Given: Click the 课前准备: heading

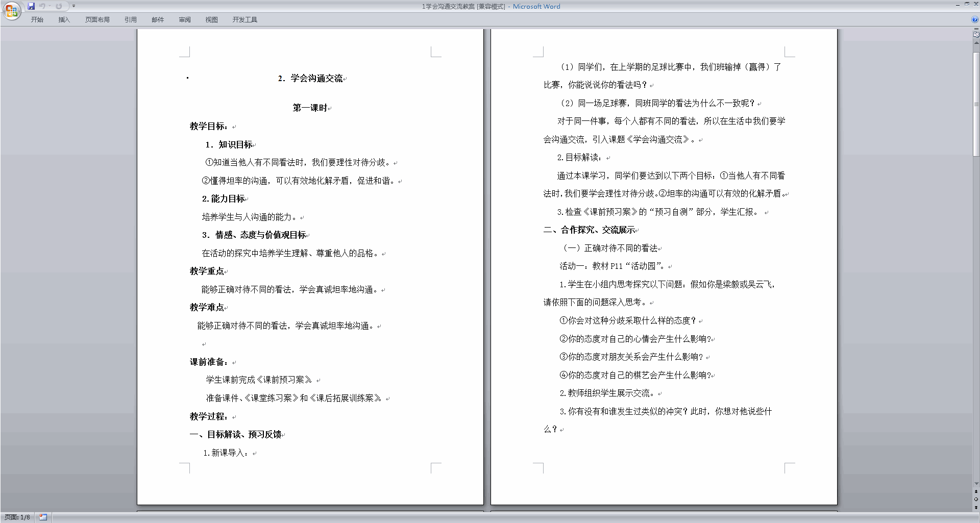Looking at the screenshot, I should point(209,362).
